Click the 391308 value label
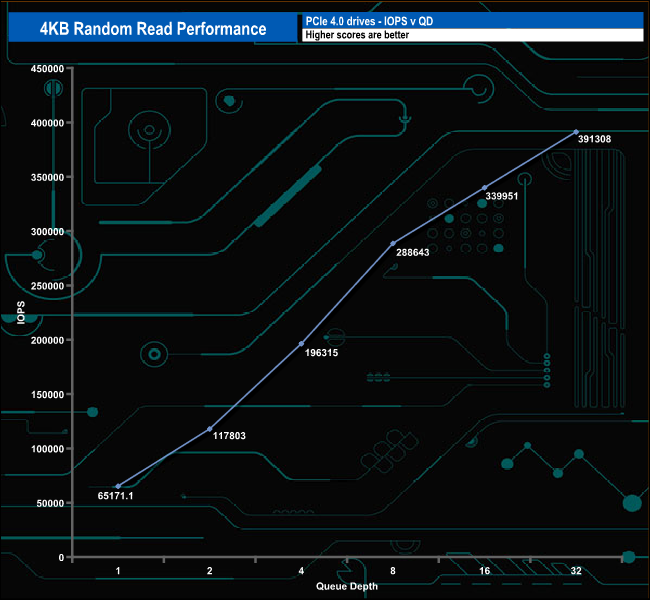Screen dimensions: 650x600 click(x=594, y=139)
